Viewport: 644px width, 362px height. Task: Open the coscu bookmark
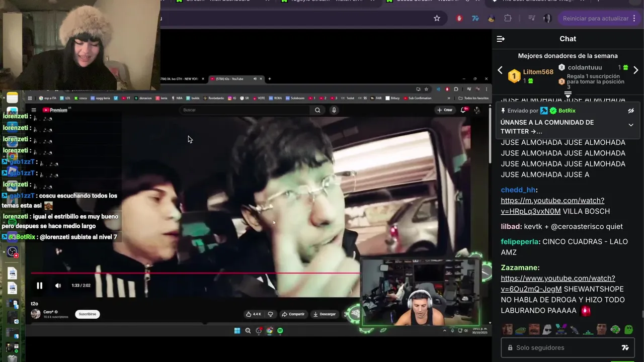[80, 98]
